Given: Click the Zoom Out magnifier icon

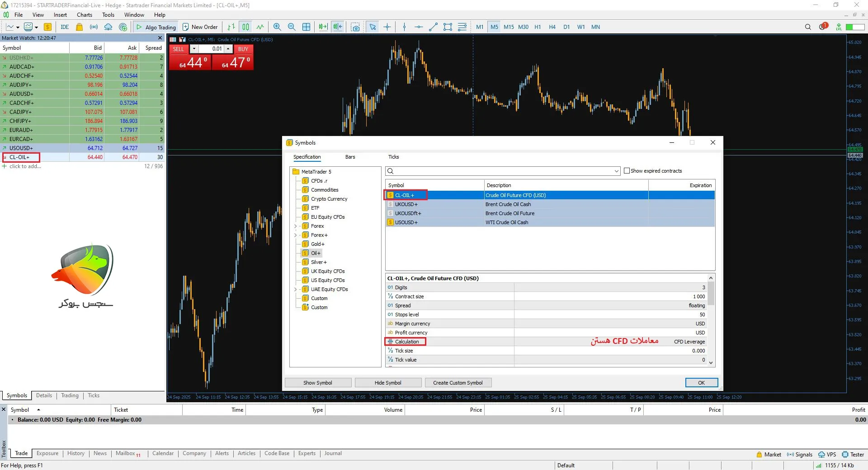Looking at the screenshot, I should [x=292, y=27].
